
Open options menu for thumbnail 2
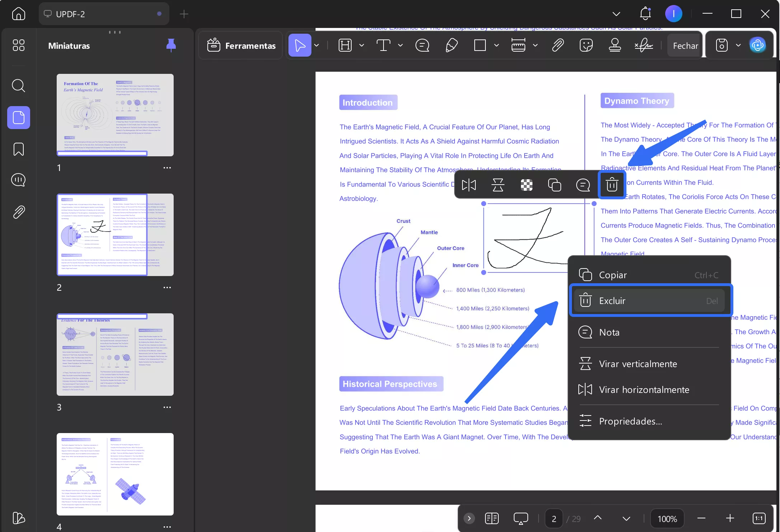167,288
